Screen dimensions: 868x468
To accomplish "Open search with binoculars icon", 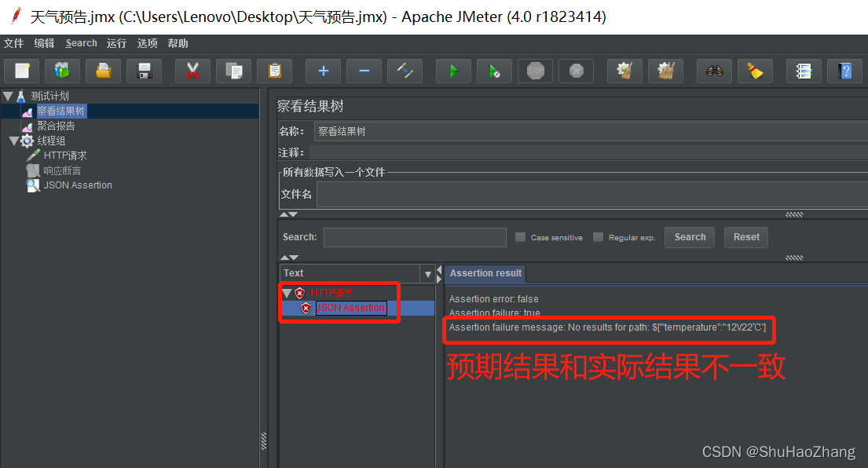I will [714, 71].
